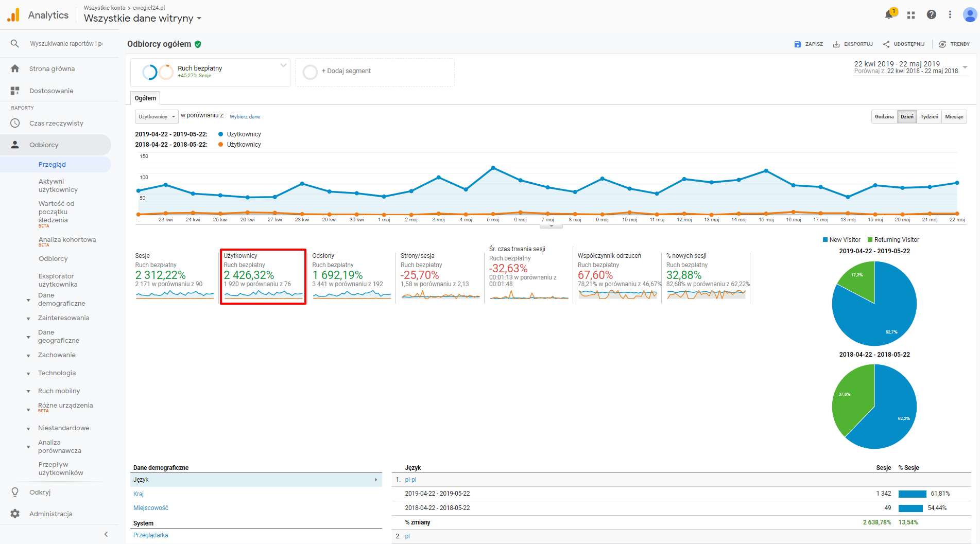
Task: Open the Użytkownicy metric dropdown
Action: coord(157,116)
